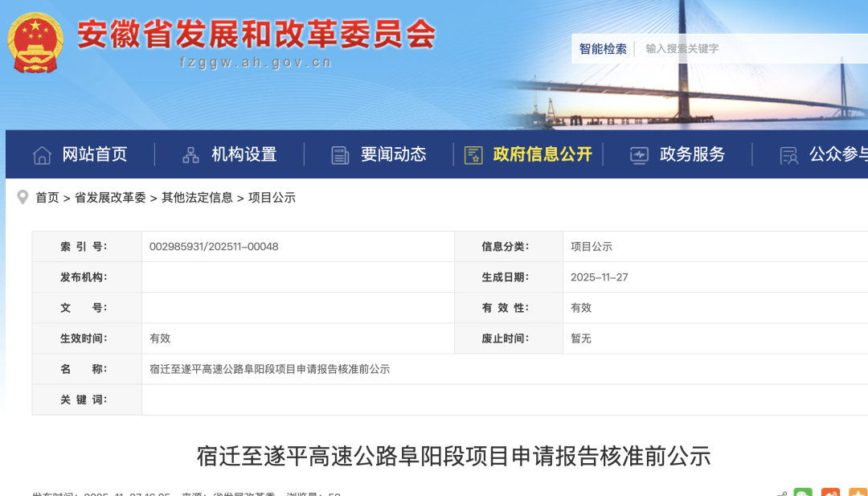Viewport: 868px width, 496px height.
Task: Navigate to 省发展改革委 breadcrumb link
Action: point(110,198)
